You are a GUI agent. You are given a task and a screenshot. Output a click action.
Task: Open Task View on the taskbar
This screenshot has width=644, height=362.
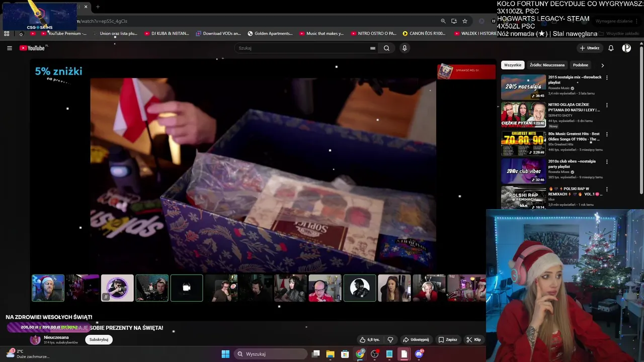pyautogui.click(x=316, y=354)
